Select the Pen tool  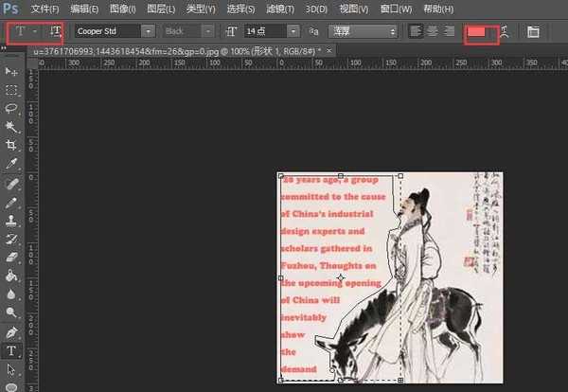(11, 332)
